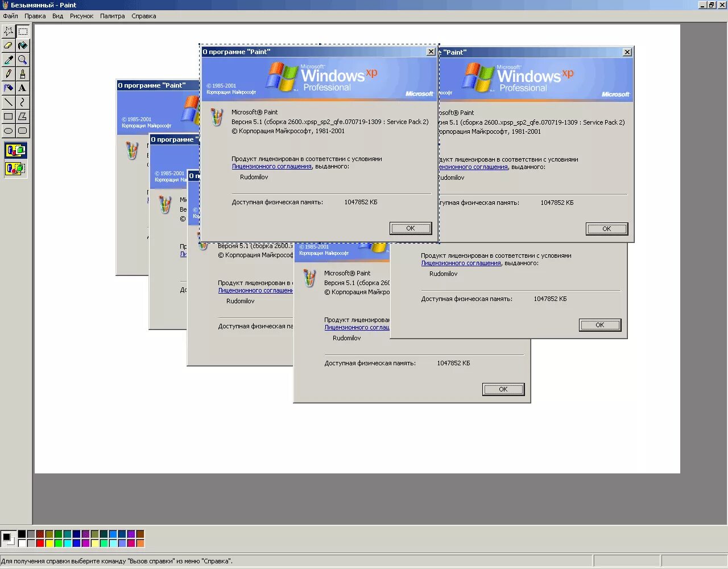The width and height of the screenshot is (728, 569).
Task: Close the Paint window
Action: [722, 5]
